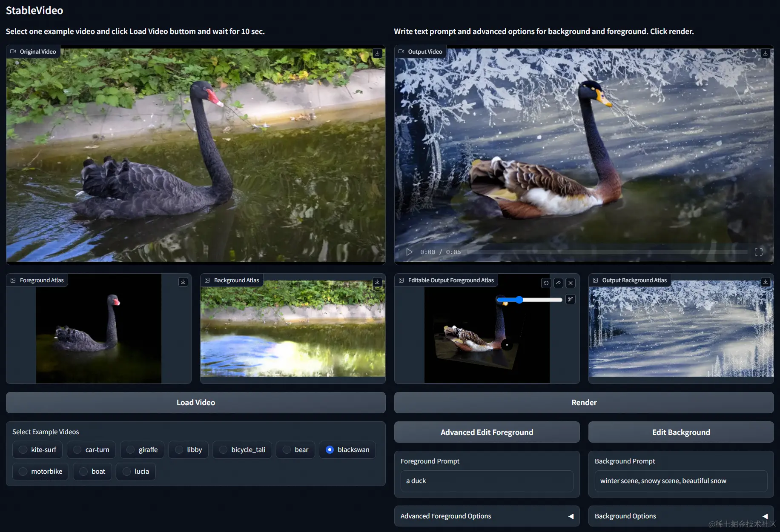Select car-turn example video
This screenshot has height=532, width=780.
pyautogui.click(x=91, y=449)
